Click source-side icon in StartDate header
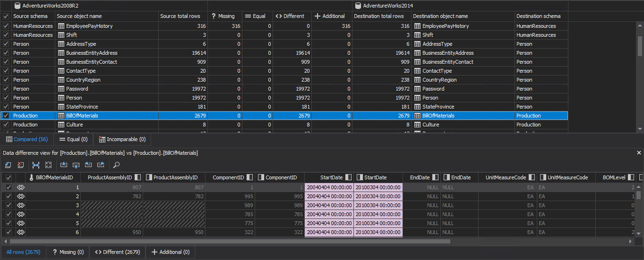 coord(348,177)
